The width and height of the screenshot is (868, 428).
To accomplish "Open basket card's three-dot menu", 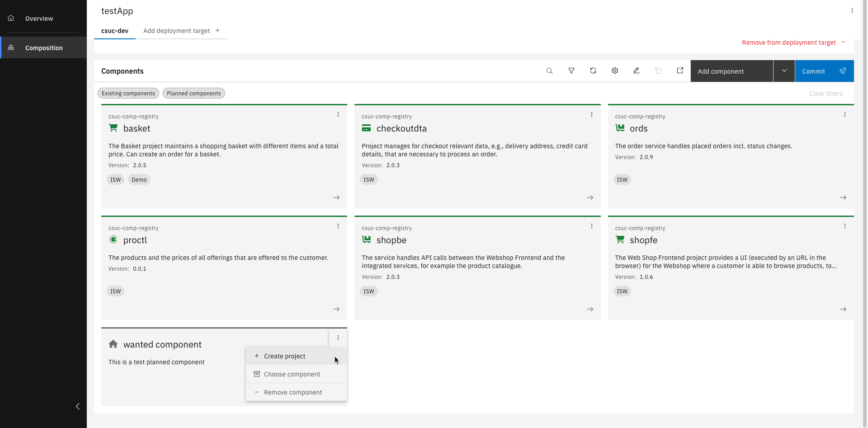I will click(x=338, y=115).
